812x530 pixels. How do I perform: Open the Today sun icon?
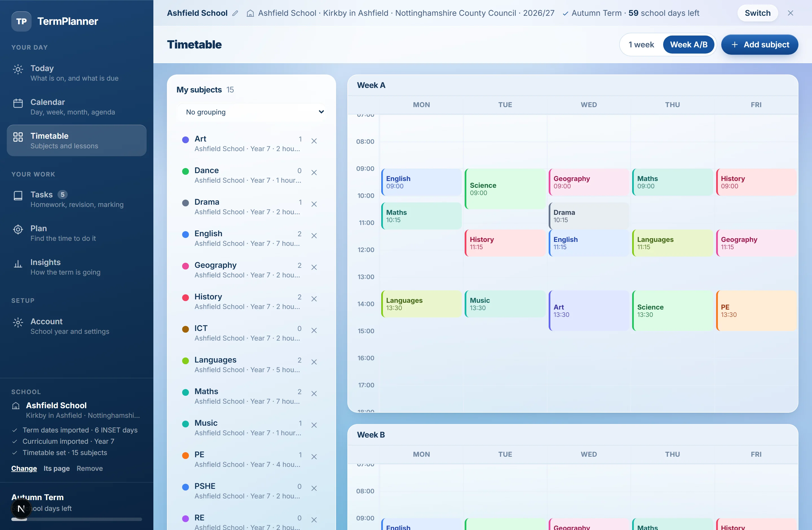coord(18,70)
